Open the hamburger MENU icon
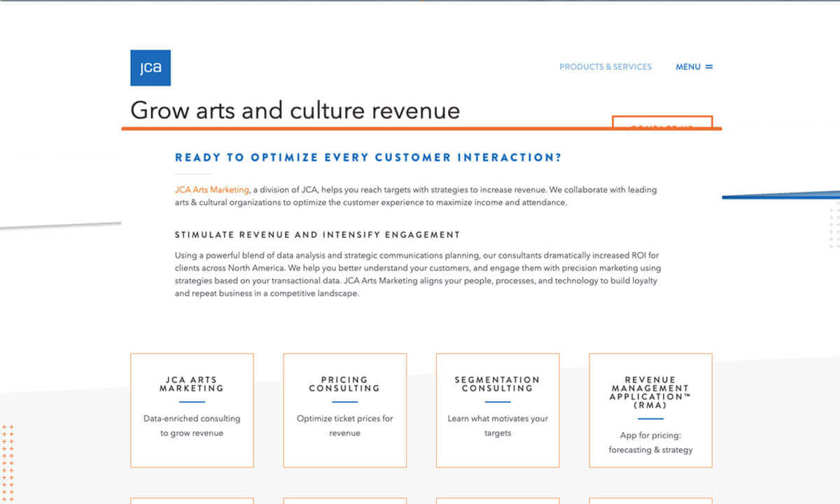This screenshot has width=840, height=504. coord(709,67)
